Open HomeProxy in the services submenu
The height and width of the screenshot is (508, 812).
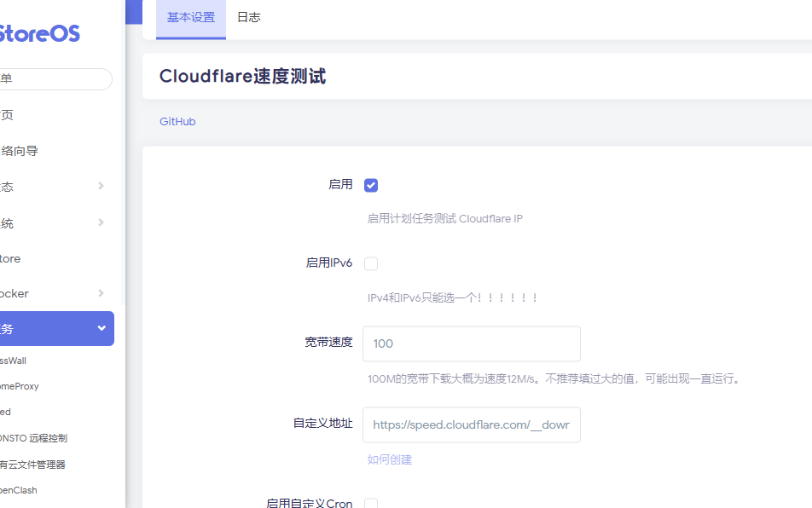click(x=19, y=386)
